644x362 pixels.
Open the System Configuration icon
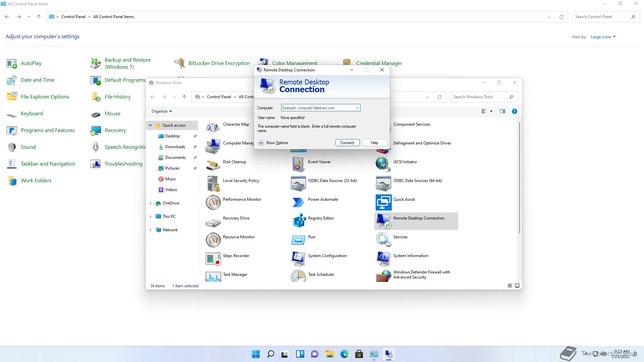[298, 258]
